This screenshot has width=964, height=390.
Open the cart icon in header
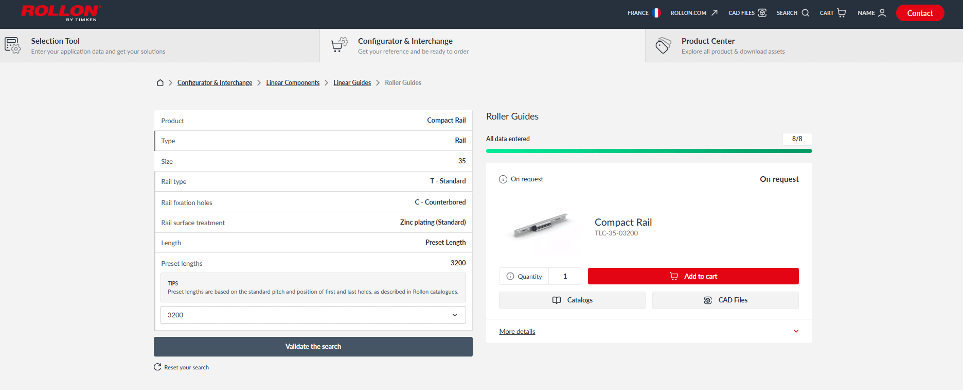tap(842, 12)
